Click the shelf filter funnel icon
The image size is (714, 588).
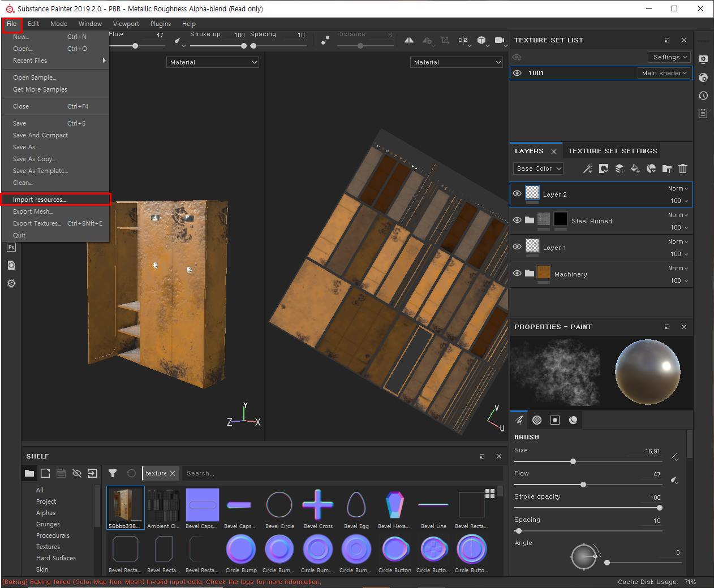(x=113, y=473)
